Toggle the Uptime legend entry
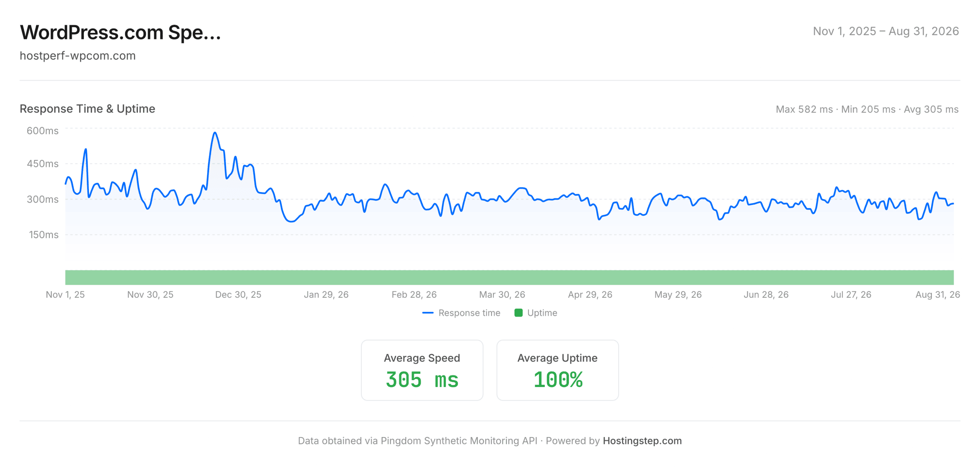This screenshot has width=980, height=467. [x=536, y=313]
